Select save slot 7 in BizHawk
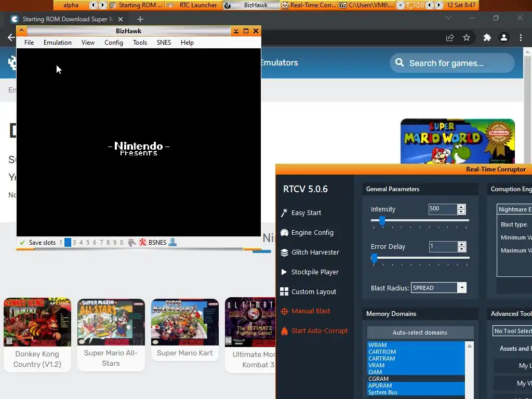The height and width of the screenshot is (399, 532). point(101,243)
